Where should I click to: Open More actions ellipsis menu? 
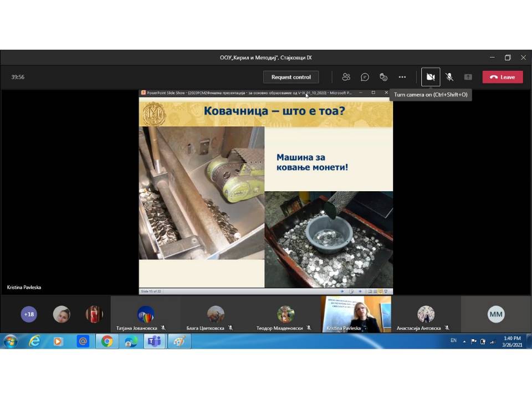402,77
